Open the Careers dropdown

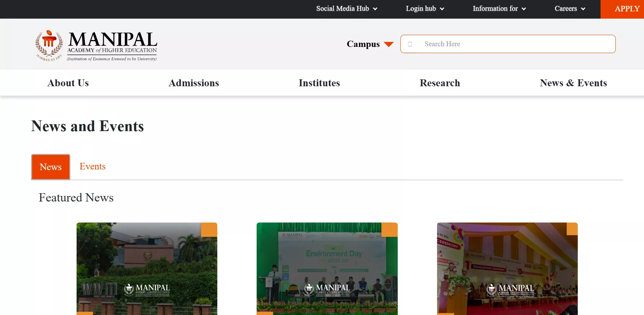point(570,9)
